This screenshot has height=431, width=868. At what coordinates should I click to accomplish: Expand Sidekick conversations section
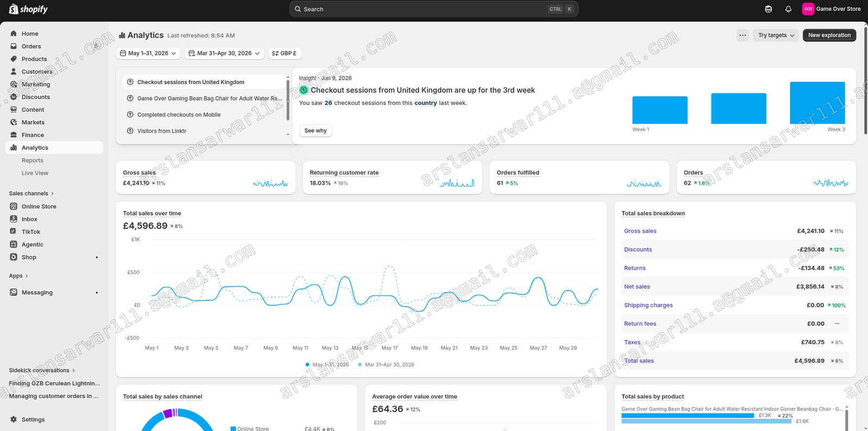click(x=42, y=371)
